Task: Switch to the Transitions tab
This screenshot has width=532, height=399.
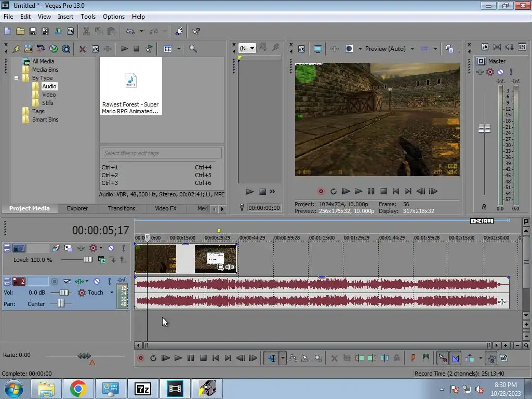Action: click(x=122, y=208)
